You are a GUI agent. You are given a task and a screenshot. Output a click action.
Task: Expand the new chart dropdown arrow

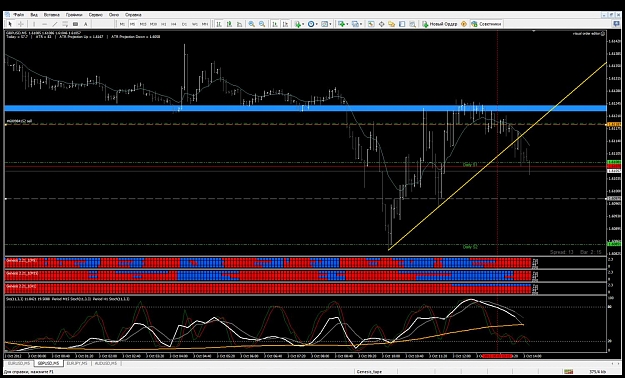(347, 24)
